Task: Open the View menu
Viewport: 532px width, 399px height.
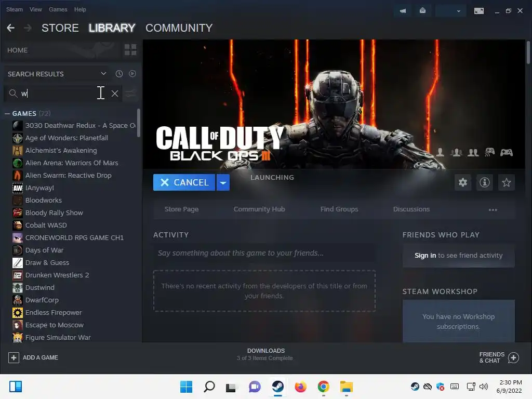Action: coord(36,9)
